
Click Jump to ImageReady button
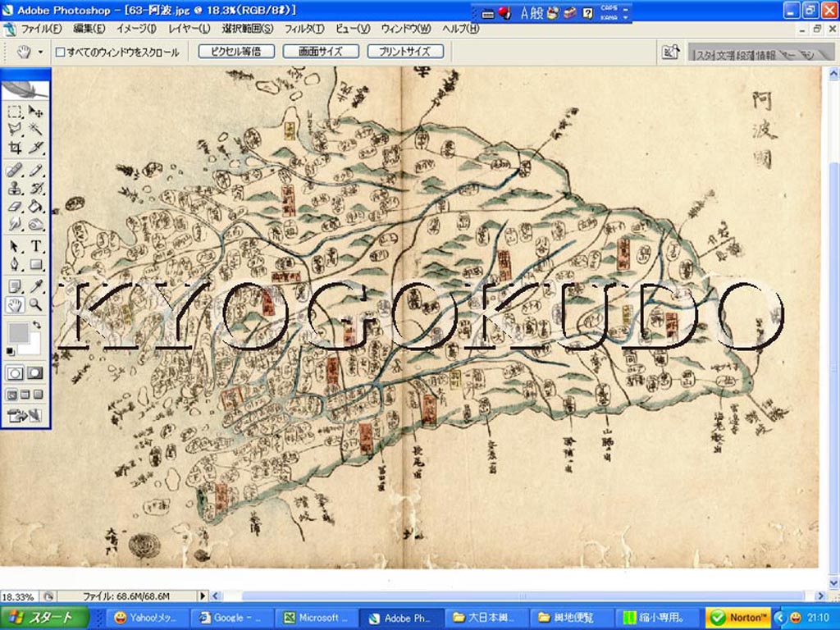tap(25, 415)
